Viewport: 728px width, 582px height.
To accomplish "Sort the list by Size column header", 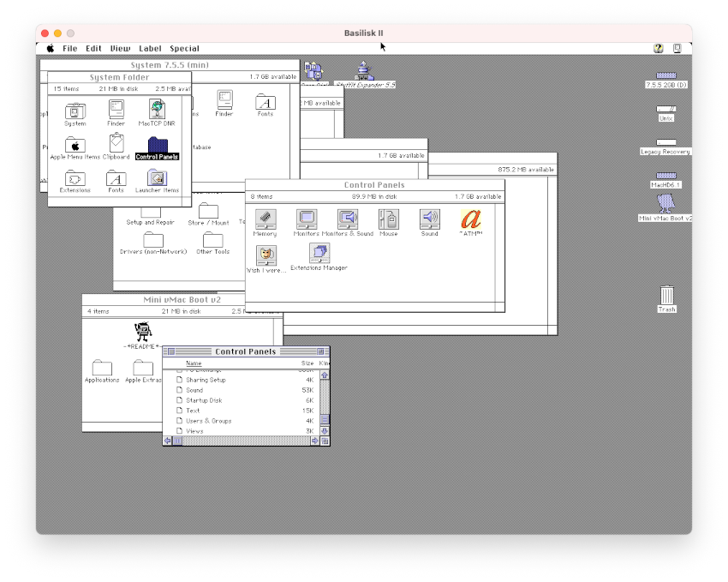I will [x=307, y=363].
